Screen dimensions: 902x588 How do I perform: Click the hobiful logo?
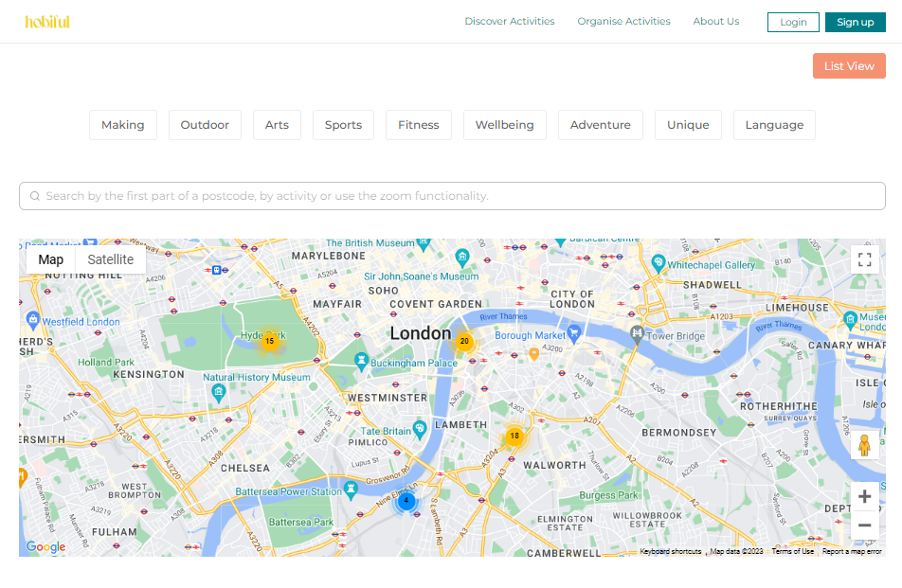47,22
